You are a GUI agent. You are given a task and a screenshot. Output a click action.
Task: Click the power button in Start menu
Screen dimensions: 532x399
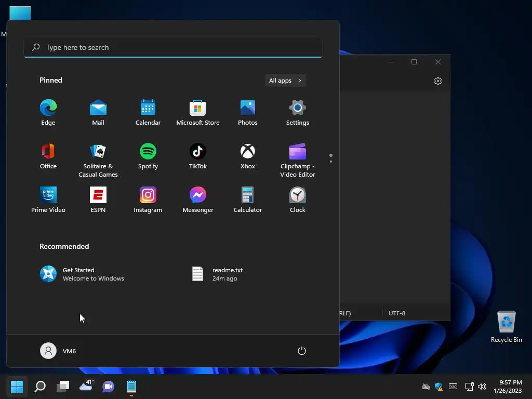[x=302, y=351]
